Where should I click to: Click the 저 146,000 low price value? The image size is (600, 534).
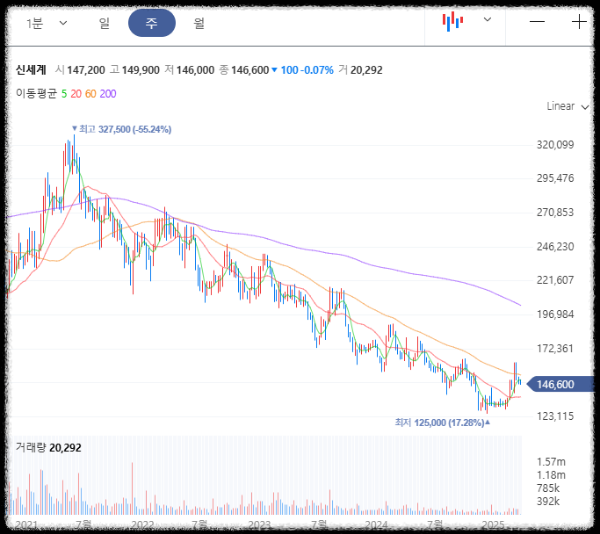[189, 70]
